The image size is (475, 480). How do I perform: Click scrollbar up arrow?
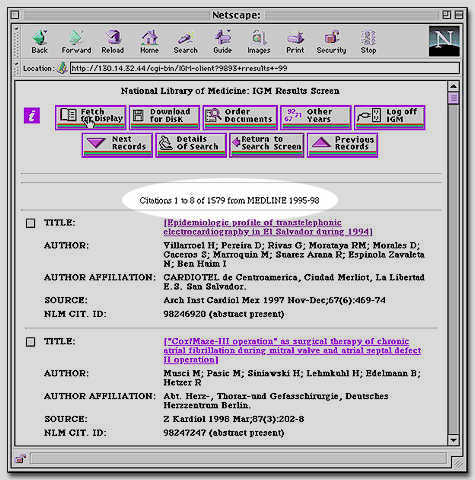pyautogui.click(x=453, y=86)
